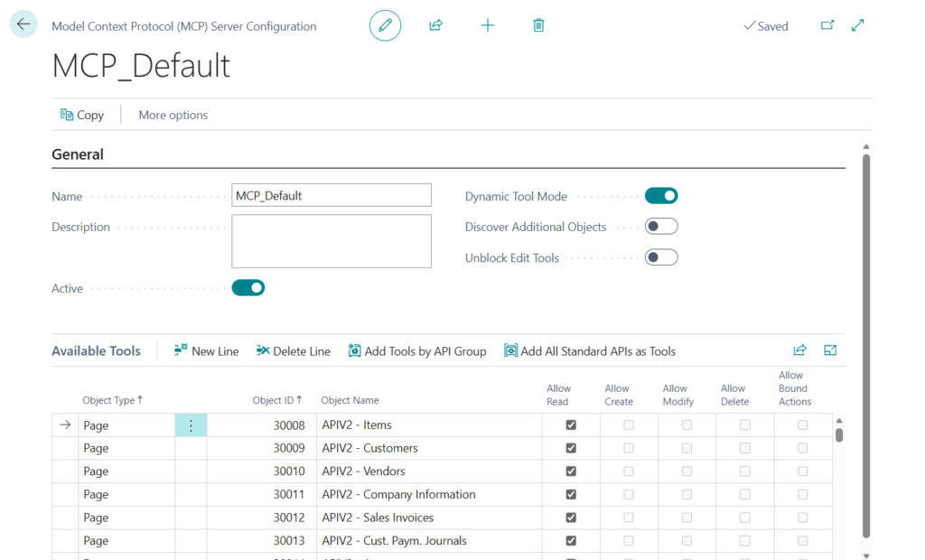Uncheck Allow Read for APIV2 - Customers

[570, 448]
